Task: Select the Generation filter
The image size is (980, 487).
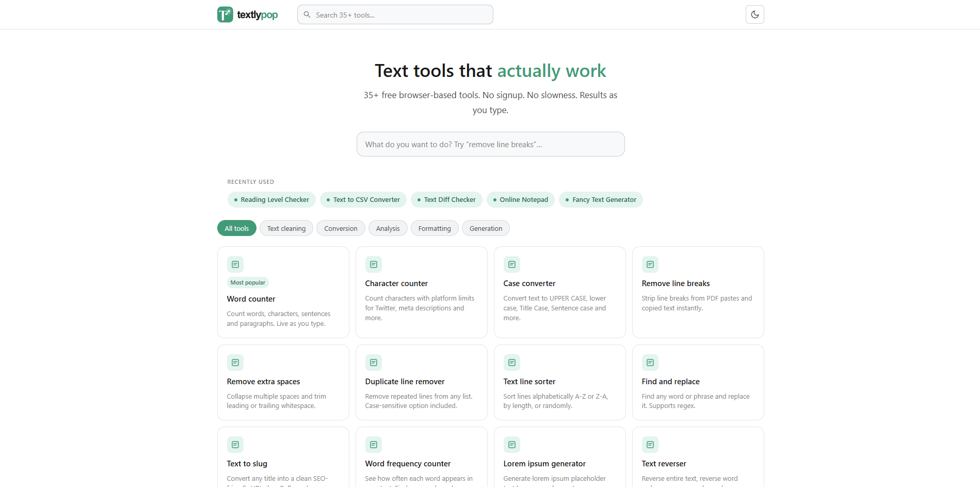Action: point(486,228)
